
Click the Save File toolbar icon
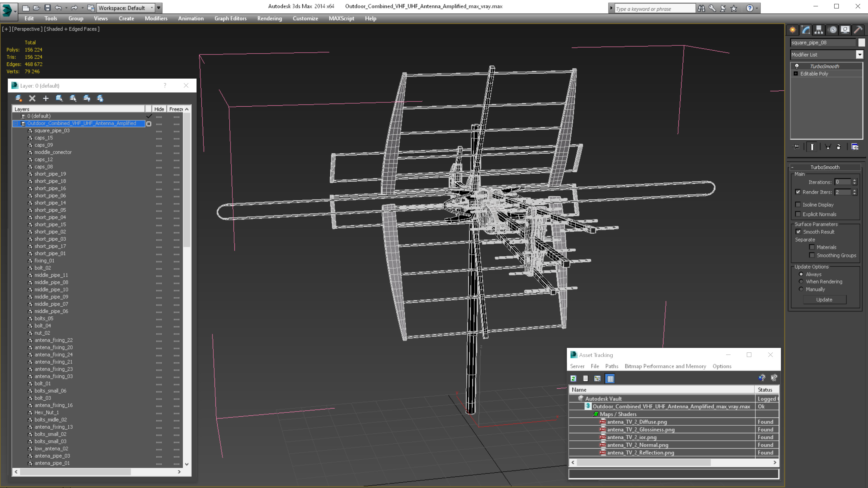point(48,8)
